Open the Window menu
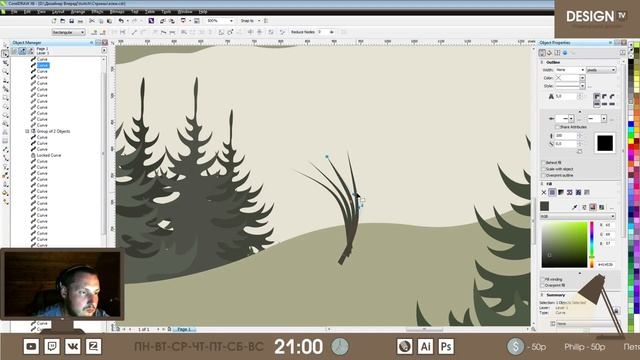Viewport: 640px width, 360px height. click(x=185, y=12)
